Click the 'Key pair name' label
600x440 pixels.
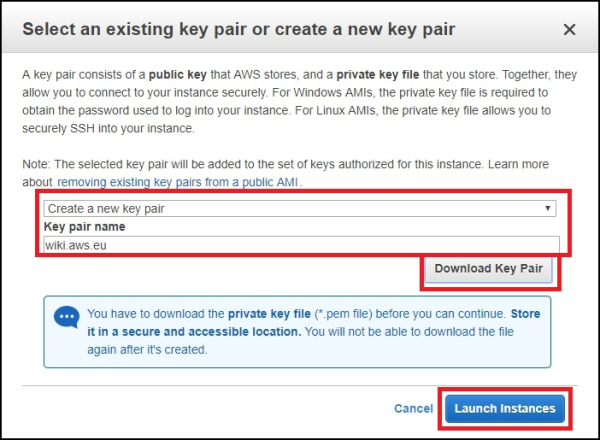pos(85,227)
